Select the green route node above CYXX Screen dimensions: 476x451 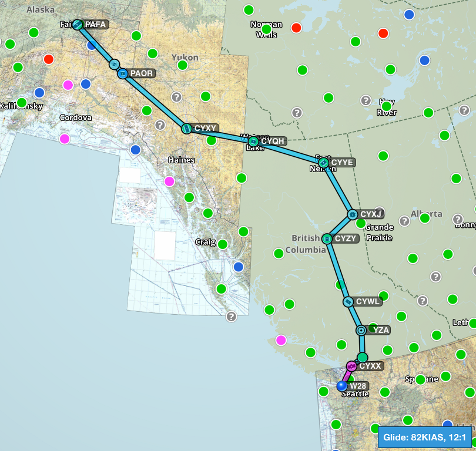click(x=363, y=357)
